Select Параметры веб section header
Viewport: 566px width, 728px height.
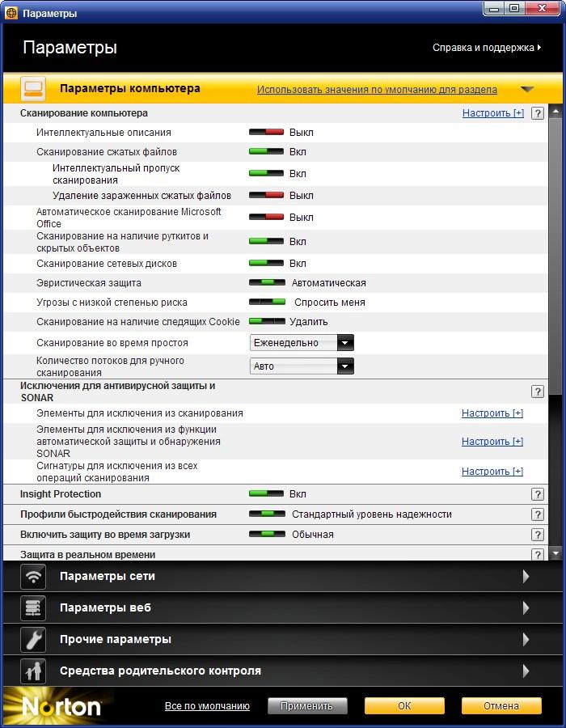[x=283, y=607]
